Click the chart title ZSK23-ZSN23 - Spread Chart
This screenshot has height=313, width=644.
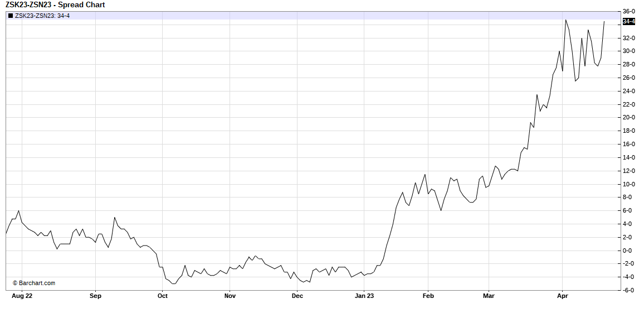click(55, 5)
